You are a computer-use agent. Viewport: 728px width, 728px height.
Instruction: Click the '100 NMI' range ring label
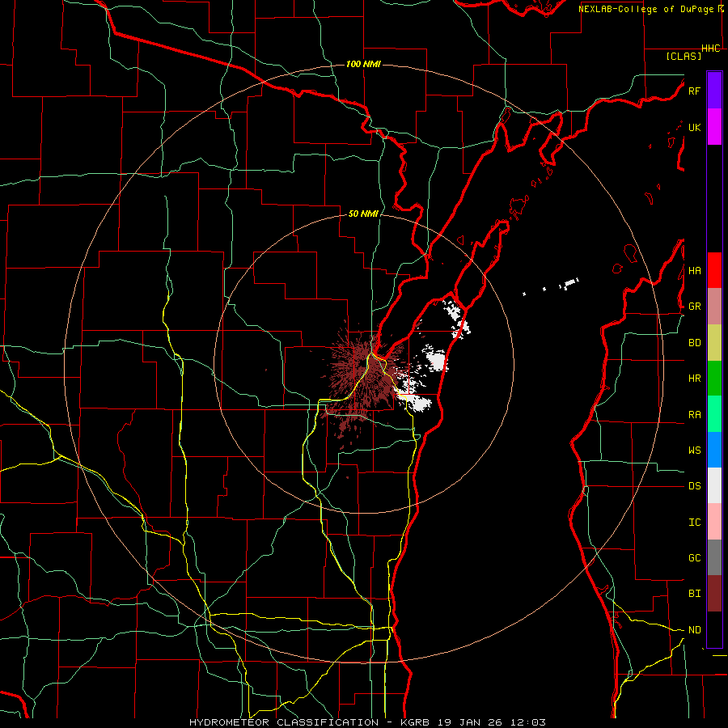[x=363, y=64]
